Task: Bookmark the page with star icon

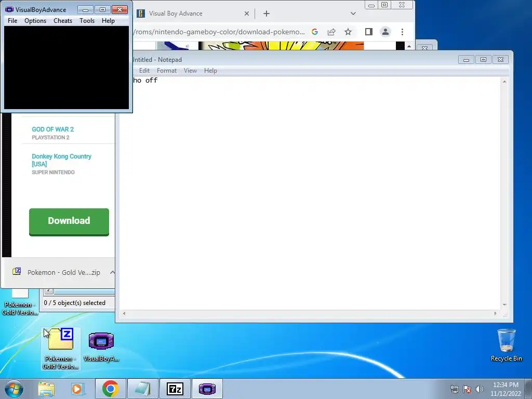Action: [348, 32]
